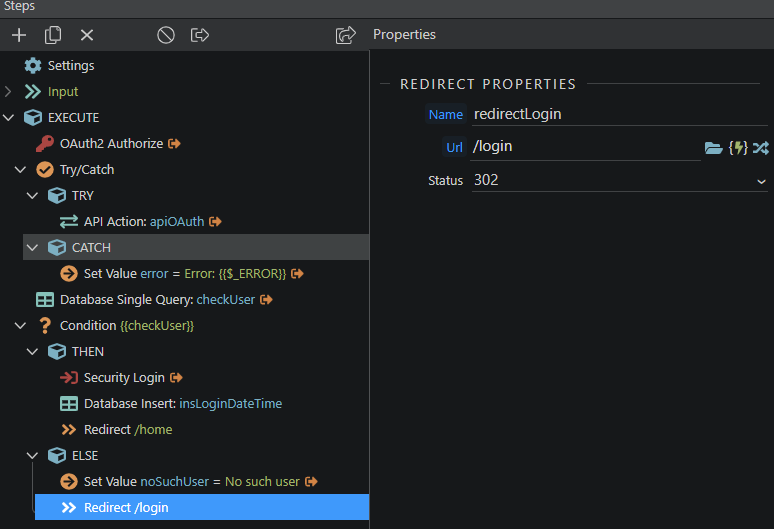Image resolution: width=774 pixels, height=529 pixels.
Task: Click the Redirect /home chevrons icon
Action: pyautogui.click(x=69, y=430)
